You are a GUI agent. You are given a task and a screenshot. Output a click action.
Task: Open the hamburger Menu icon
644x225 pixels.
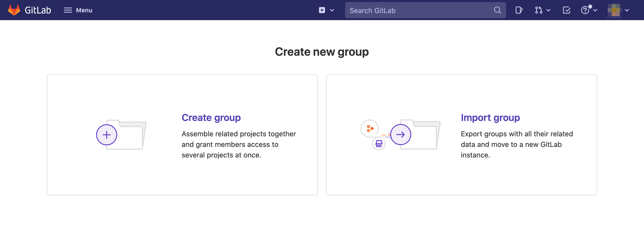tap(68, 10)
